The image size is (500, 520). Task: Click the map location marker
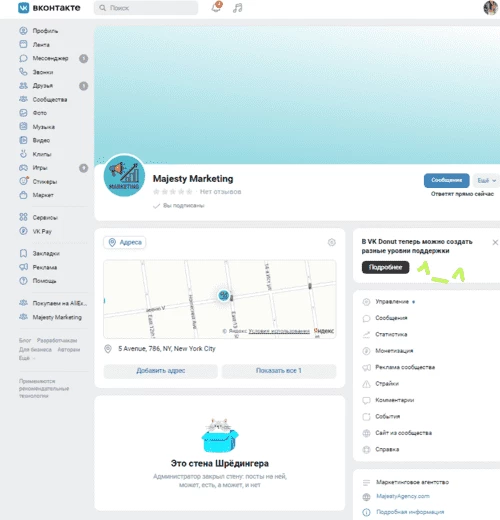coord(224,295)
